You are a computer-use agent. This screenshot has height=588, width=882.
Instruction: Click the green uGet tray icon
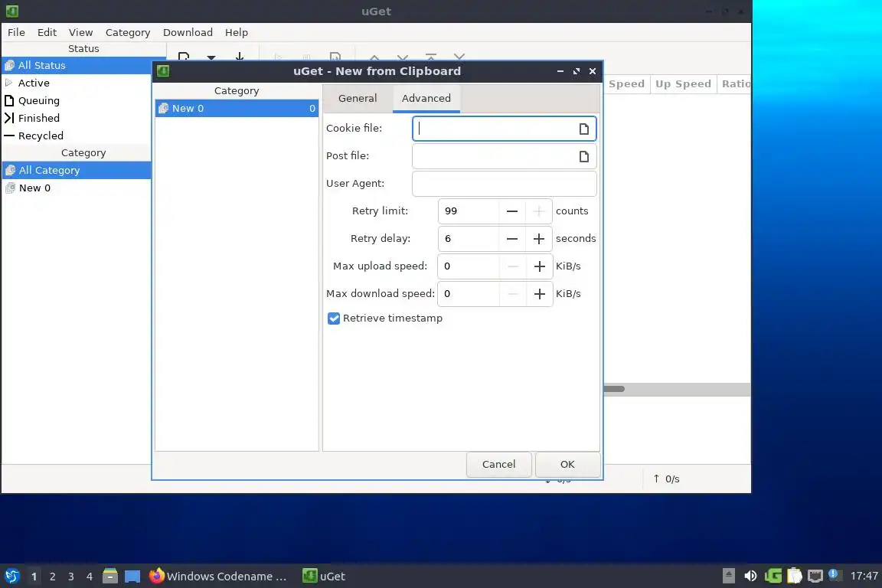(773, 576)
